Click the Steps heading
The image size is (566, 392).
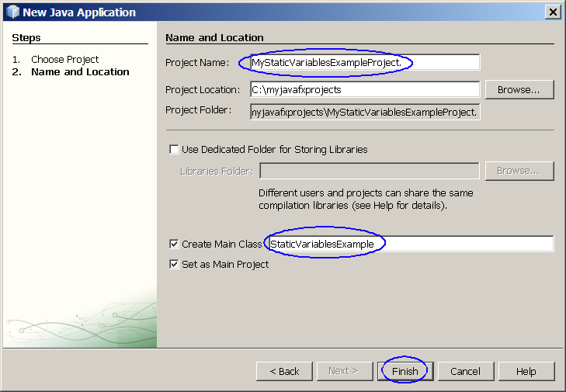[x=26, y=37]
